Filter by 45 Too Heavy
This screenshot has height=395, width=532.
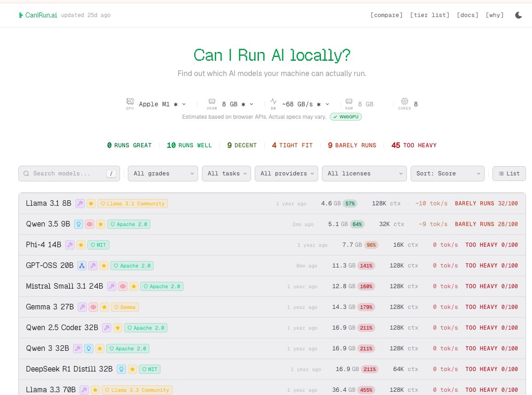click(414, 145)
